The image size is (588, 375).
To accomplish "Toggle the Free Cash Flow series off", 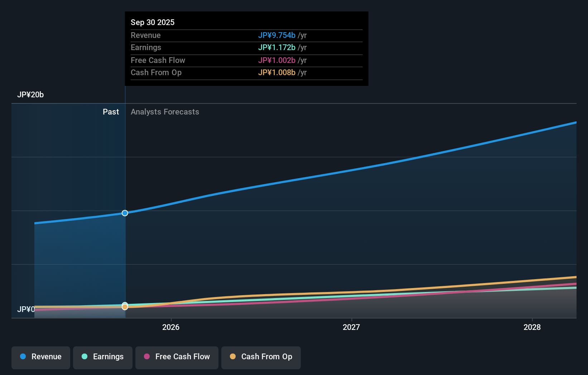I will tap(177, 357).
